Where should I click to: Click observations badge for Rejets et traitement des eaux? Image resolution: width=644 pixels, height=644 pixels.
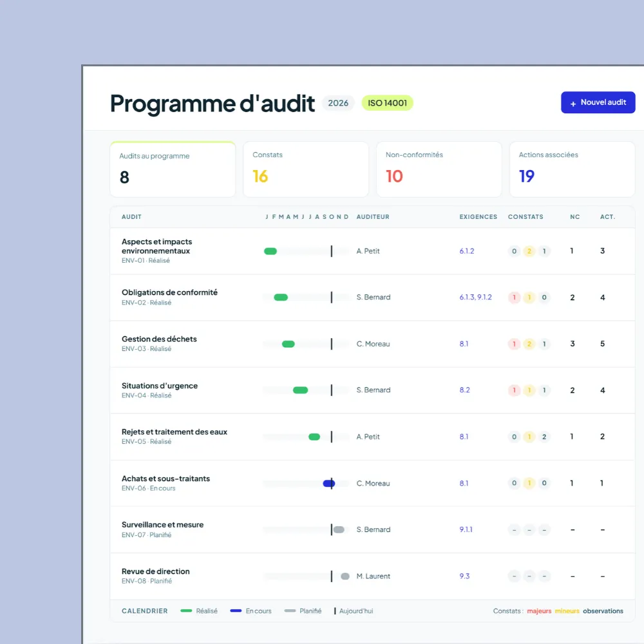click(x=544, y=437)
